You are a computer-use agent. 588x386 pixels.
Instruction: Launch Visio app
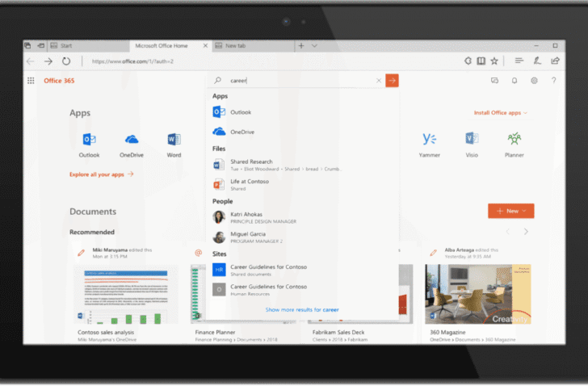[472, 145]
